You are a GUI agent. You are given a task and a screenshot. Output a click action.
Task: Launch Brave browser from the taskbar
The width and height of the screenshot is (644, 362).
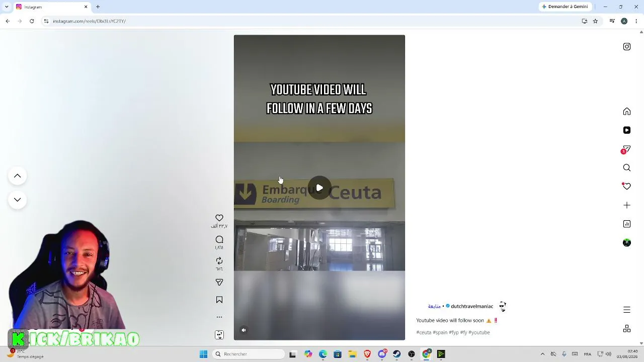(367, 354)
